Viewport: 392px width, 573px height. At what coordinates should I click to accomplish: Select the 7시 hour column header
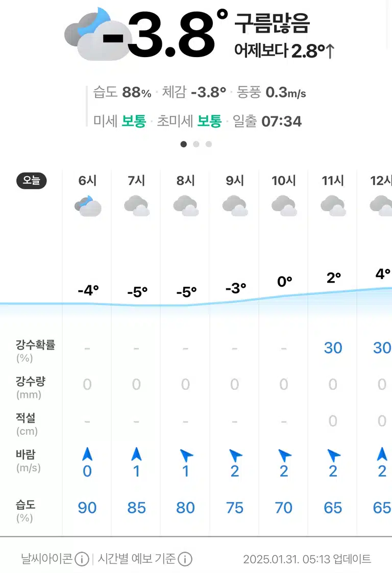[136, 180]
